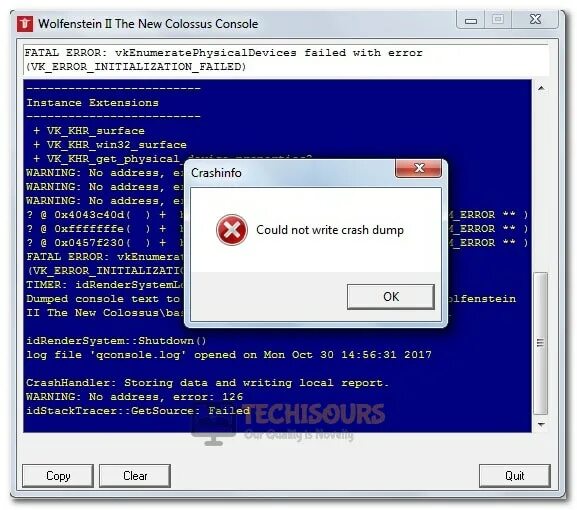The width and height of the screenshot is (577, 510).
Task: Maximize the console window
Action: [x=498, y=20]
